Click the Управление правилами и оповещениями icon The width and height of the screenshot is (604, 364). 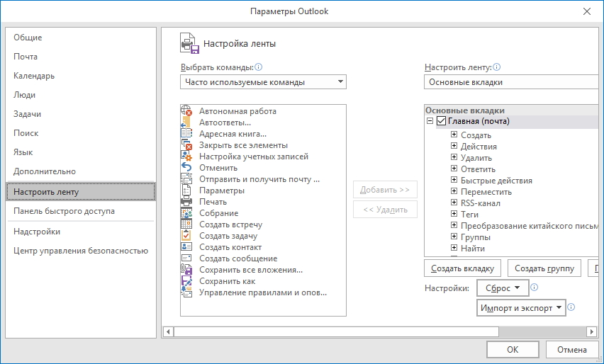pyautogui.click(x=186, y=292)
